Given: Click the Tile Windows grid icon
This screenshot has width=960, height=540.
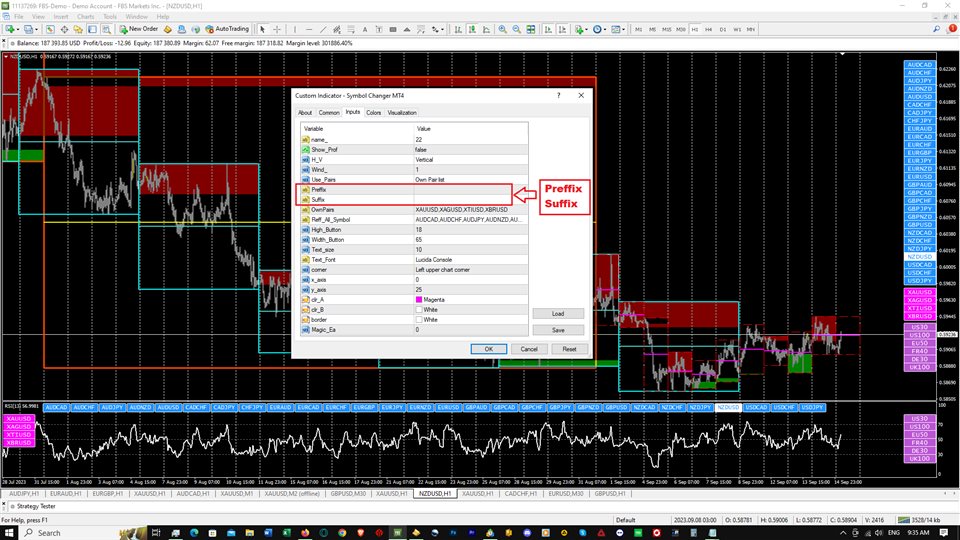Looking at the screenshot, I should pyautogui.click(x=531, y=29).
